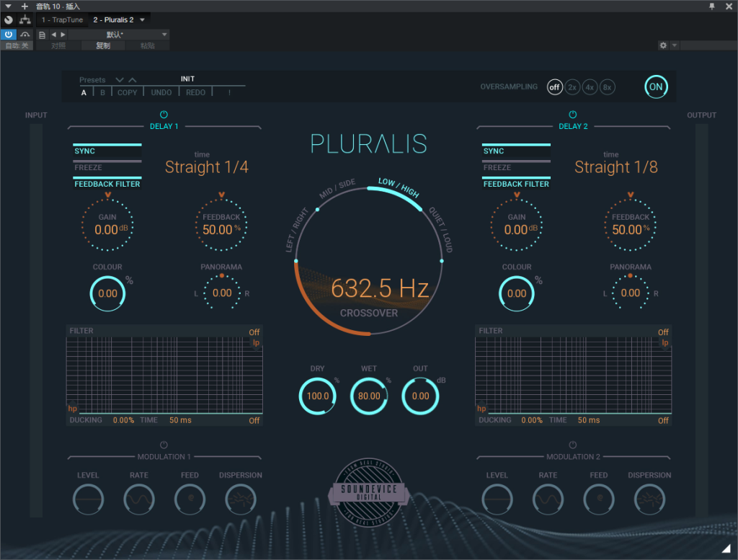The height and width of the screenshot is (560, 738).
Task: Click the sidechain arc icon
Action: click(25, 35)
